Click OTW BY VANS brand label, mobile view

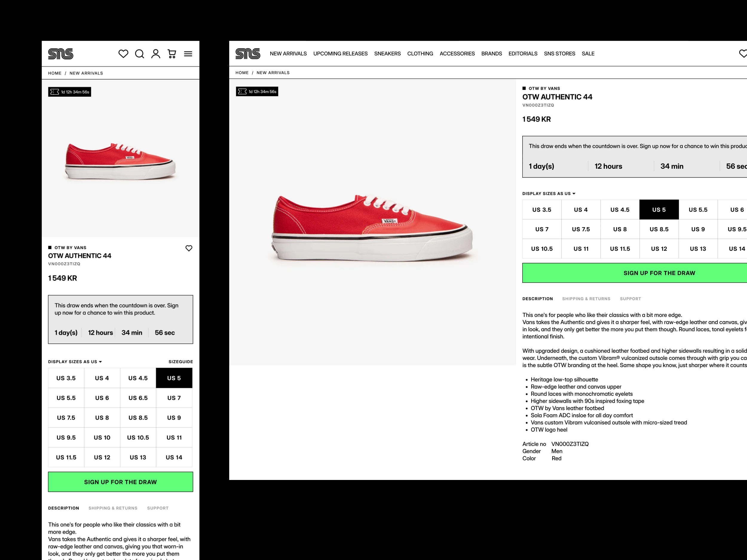pyautogui.click(x=70, y=247)
